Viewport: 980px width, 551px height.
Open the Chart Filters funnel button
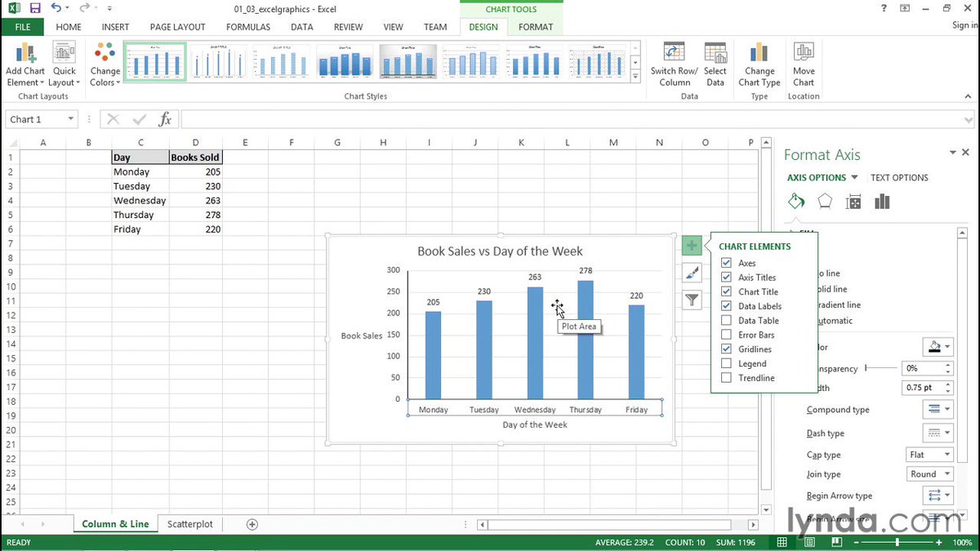click(692, 300)
